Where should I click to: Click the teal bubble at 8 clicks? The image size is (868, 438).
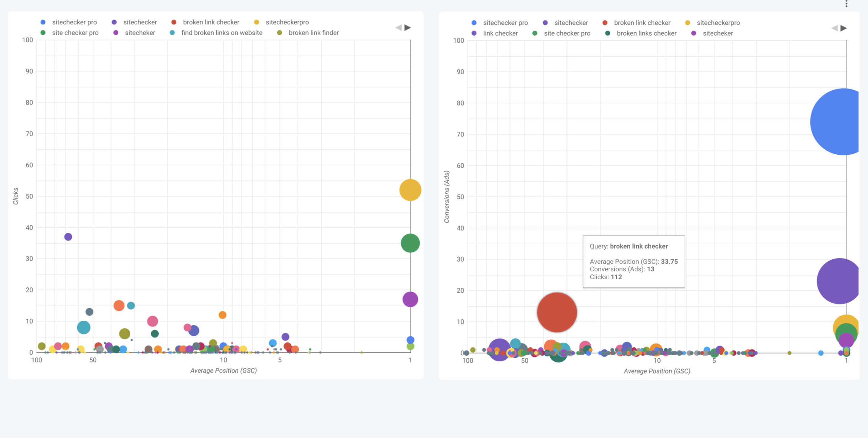tap(84, 328)
